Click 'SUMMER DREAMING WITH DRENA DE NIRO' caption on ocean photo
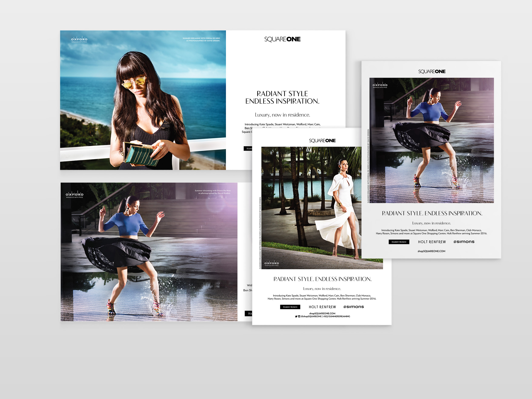532x399 pixels. point(201,38)
